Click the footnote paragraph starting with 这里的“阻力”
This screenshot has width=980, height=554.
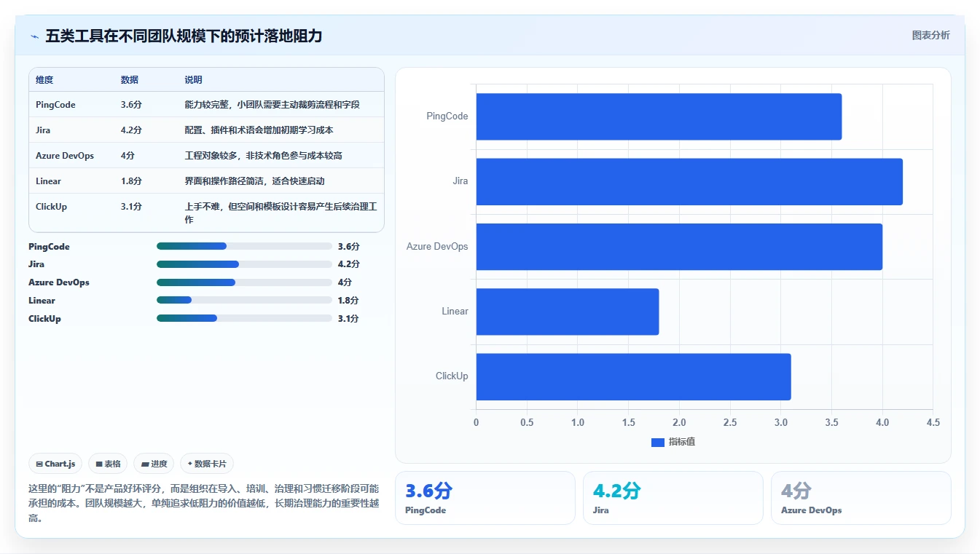204,503
